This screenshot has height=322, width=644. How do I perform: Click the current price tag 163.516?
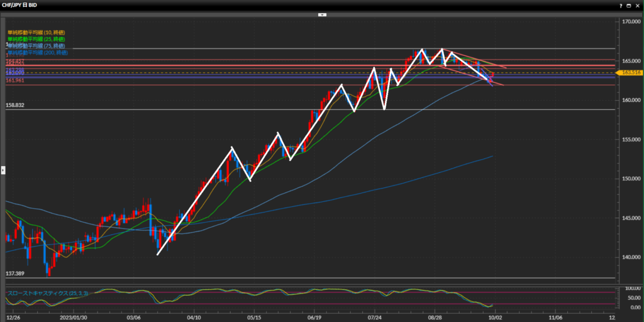[x=630, y=73]
